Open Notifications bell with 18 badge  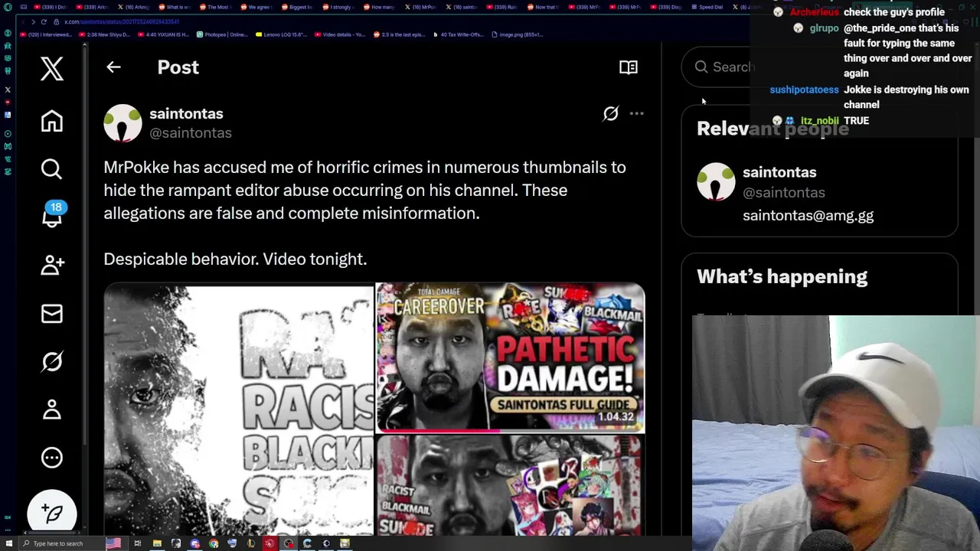[53, 216]
